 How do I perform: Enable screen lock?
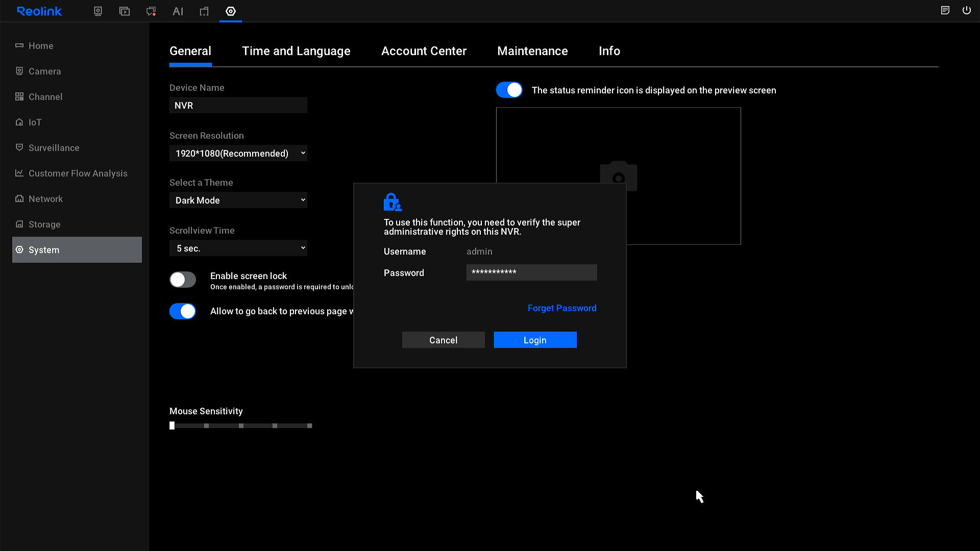click(182, 280)
